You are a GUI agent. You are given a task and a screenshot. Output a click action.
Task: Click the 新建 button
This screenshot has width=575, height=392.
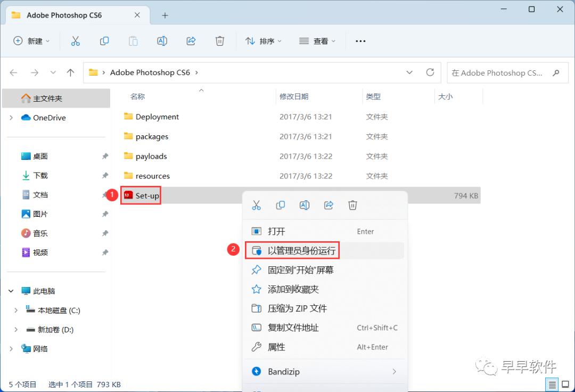pos(31,41)
